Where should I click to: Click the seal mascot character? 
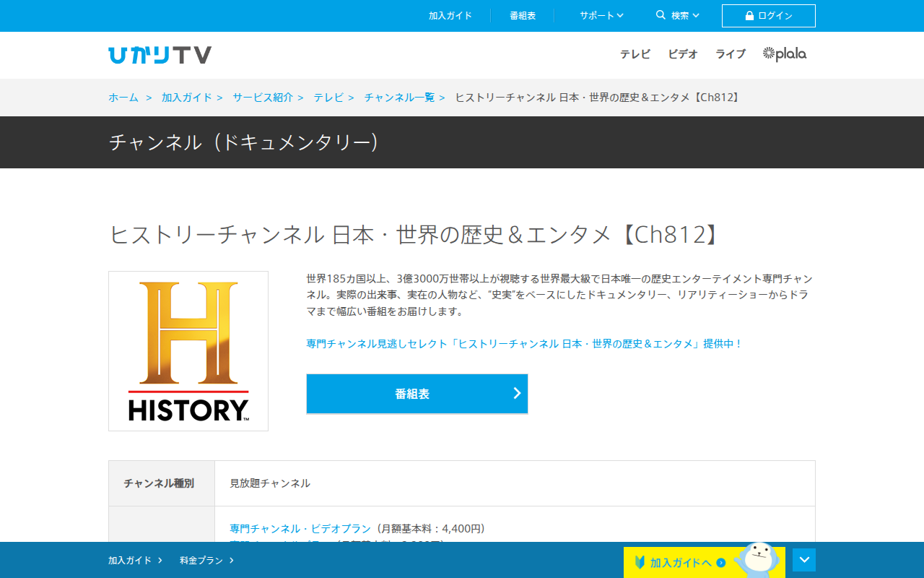[756, 559]
